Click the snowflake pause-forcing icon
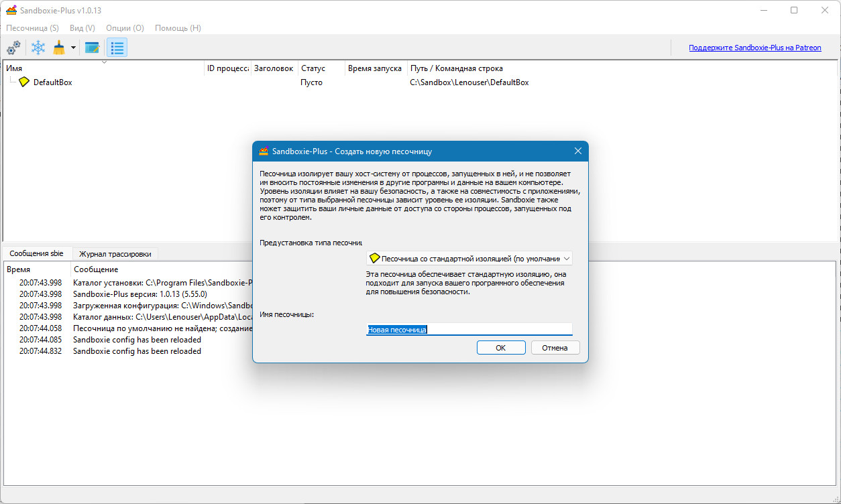The height and width of the screenshot is (504, 841). coord(38,48)
